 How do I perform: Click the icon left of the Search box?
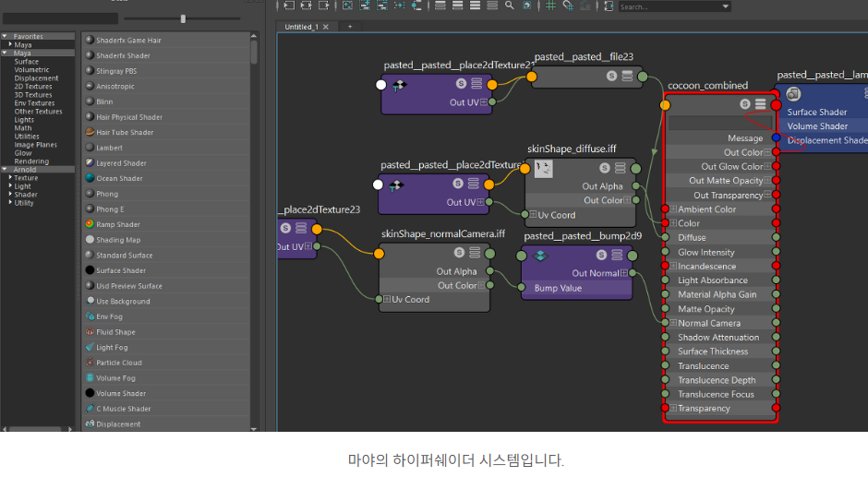[609, 6]
